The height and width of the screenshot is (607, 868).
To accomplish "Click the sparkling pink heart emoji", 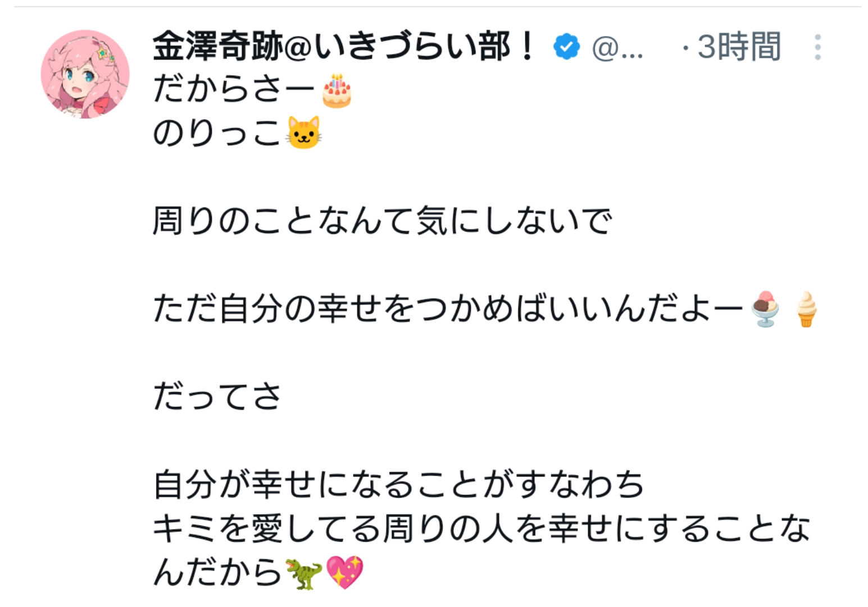I will coord(345,573).
